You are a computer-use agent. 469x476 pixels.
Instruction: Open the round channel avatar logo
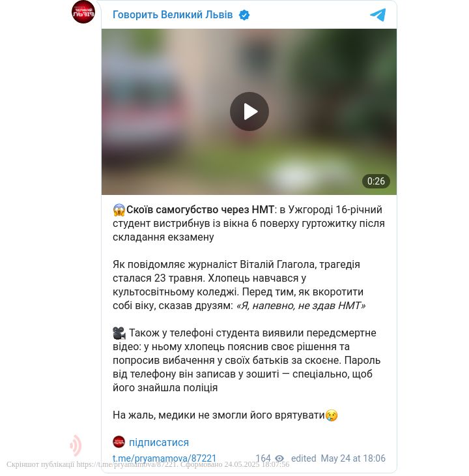tap(83, 12)
